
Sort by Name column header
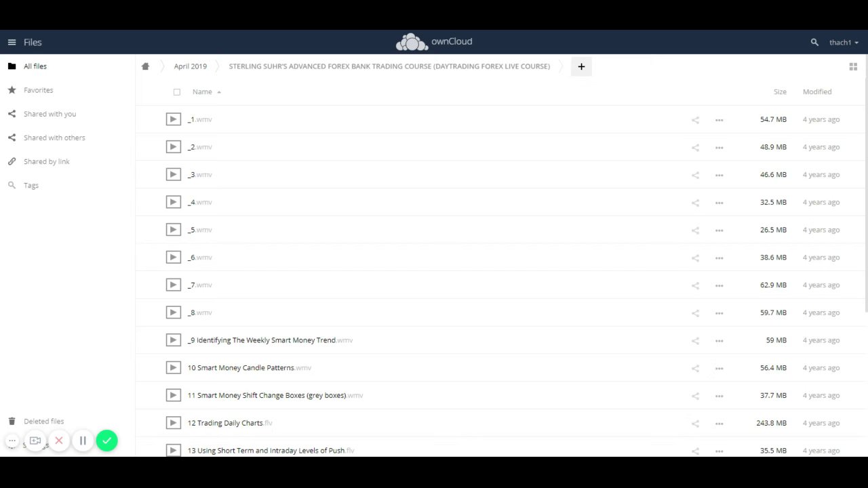202,91
